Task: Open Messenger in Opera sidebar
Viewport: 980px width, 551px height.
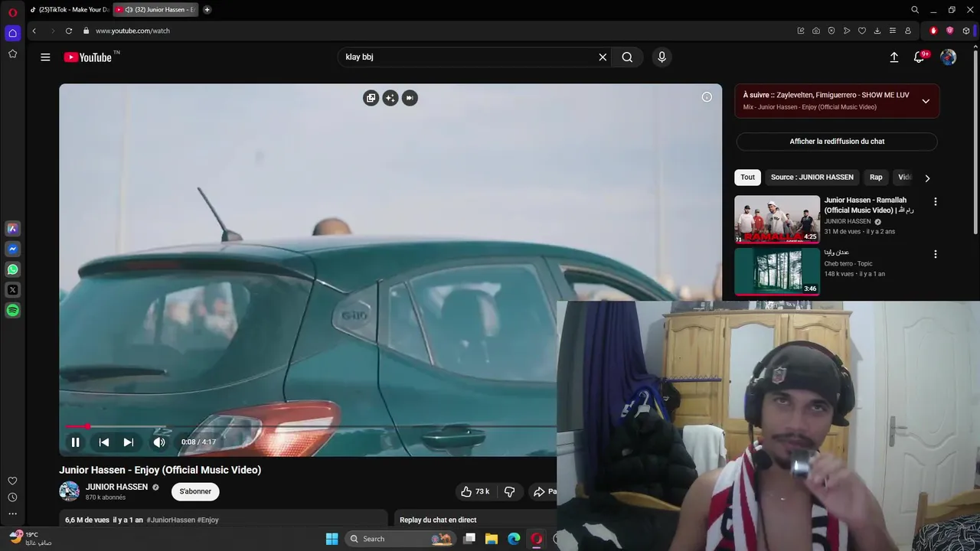Action: 12,249
